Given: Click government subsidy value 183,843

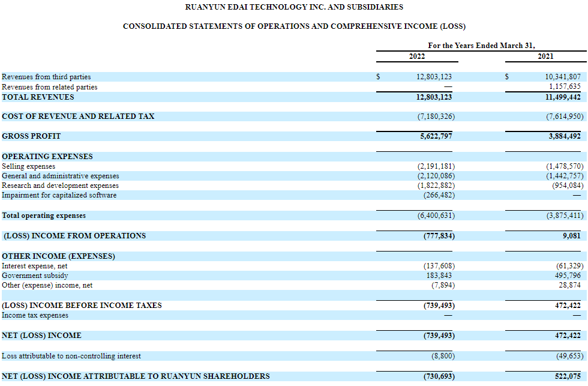Looking at the screenshot, I should (x=439, y=276).
